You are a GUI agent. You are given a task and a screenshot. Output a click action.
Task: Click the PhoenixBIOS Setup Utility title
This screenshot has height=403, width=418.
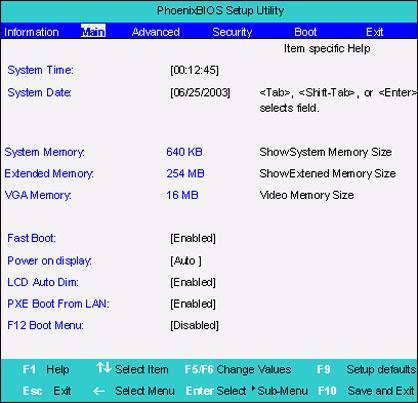point(220,11)
